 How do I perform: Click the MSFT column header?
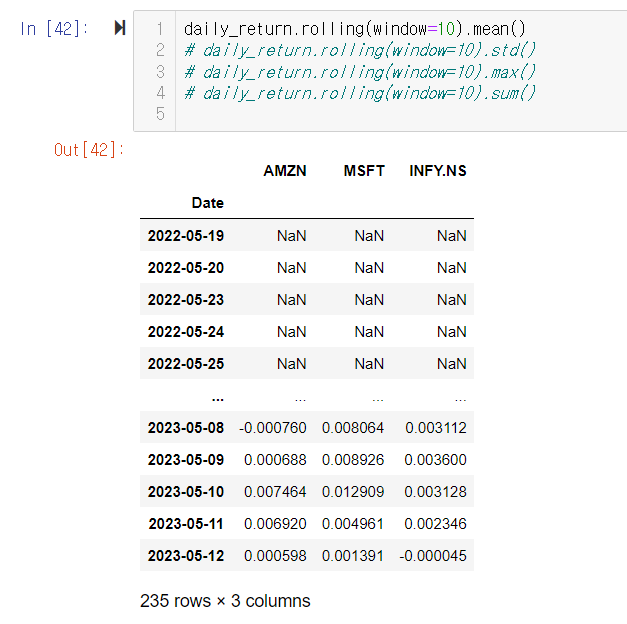[x=364, y=171]
